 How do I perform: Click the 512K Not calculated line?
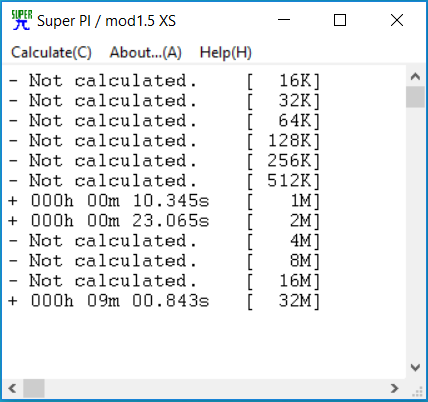coord(164,181)
